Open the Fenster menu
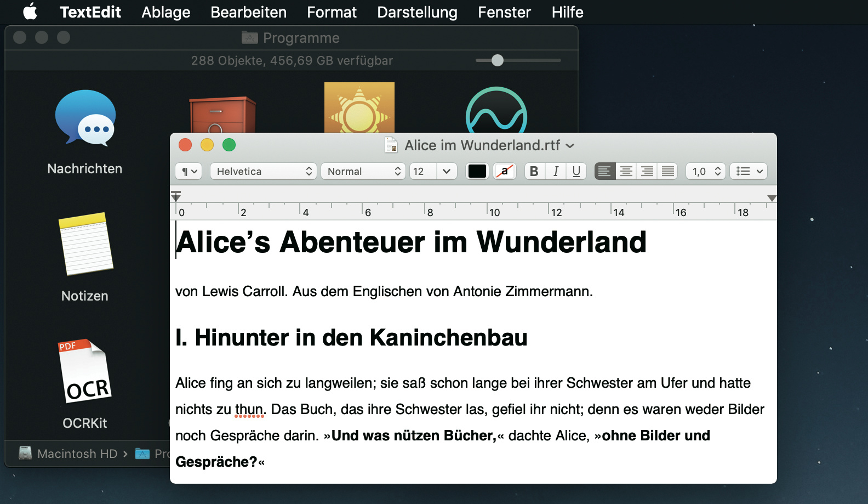 505,12
